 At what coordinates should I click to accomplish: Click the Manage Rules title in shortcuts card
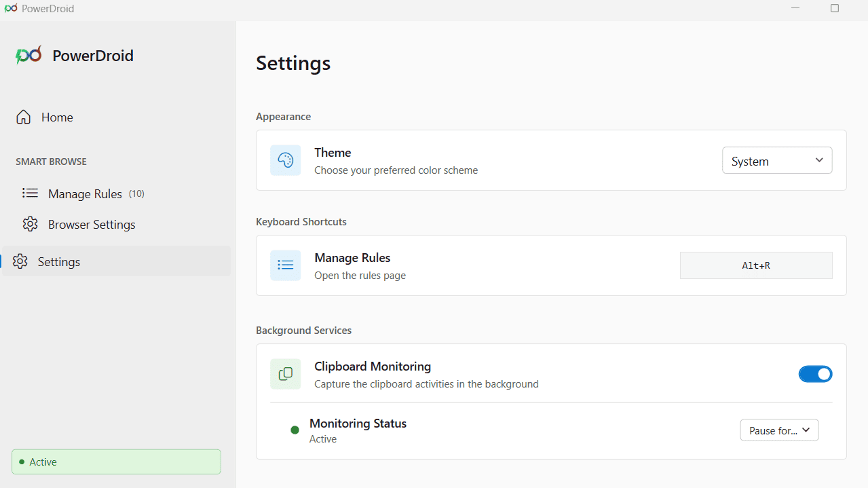(x=352, y=258)
